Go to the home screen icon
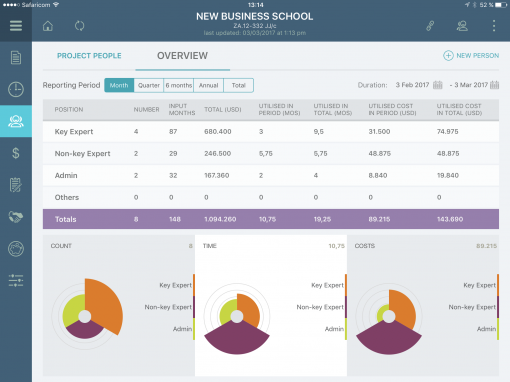Screen dimensions: 510x382 coord(48,26)
